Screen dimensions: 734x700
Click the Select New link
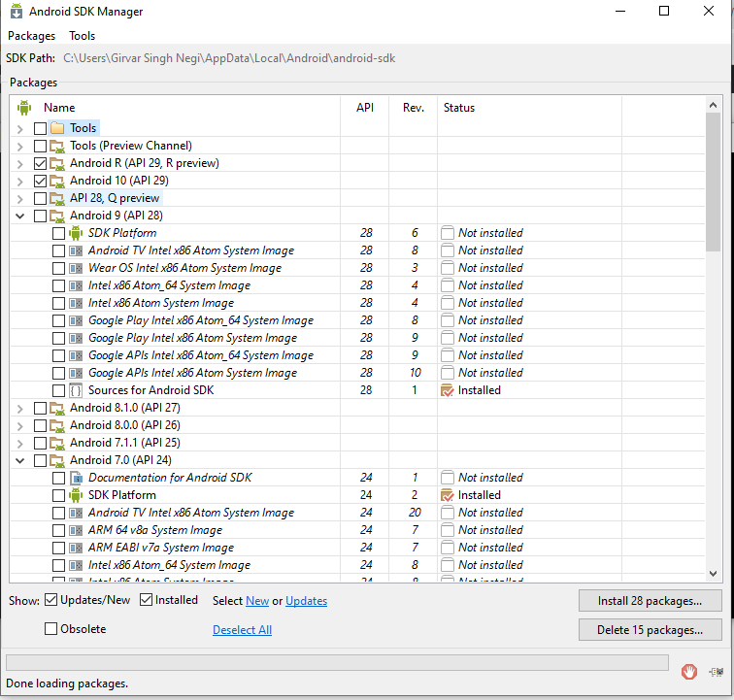[x=257, y=601]
